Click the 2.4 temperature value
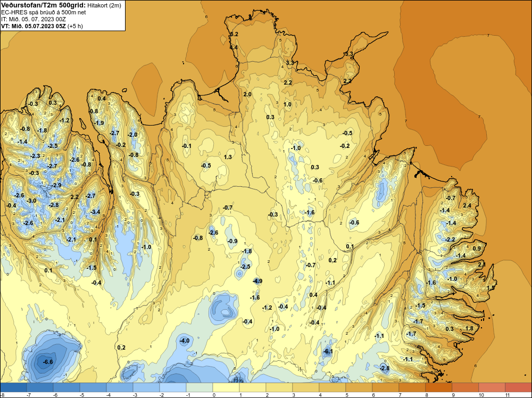 (x=467, y=205)
